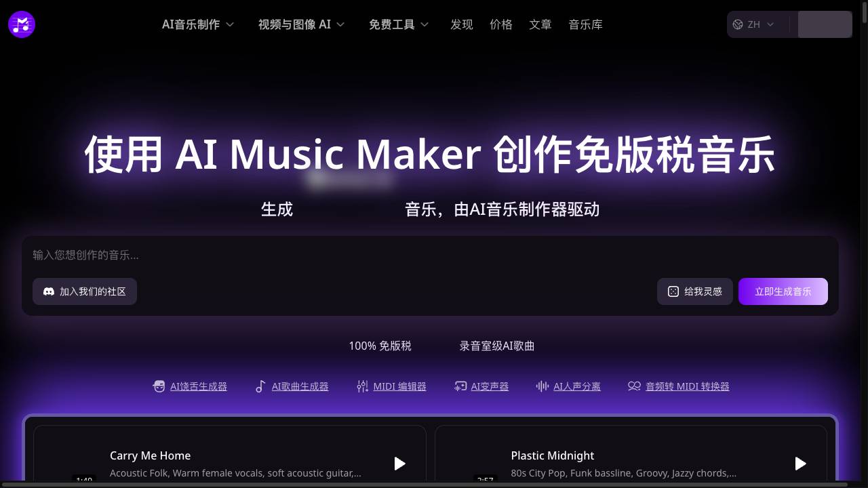
Task: Open the MIDI 编辑器 link
Action: 399,386
